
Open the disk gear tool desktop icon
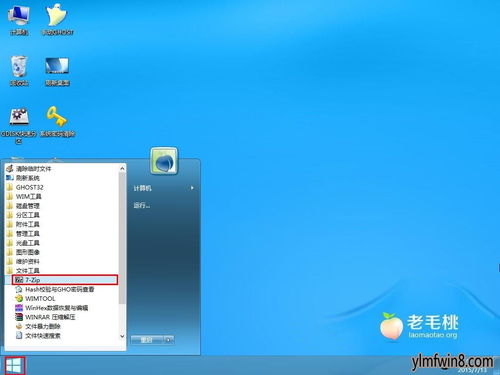[x=19, y=125]
